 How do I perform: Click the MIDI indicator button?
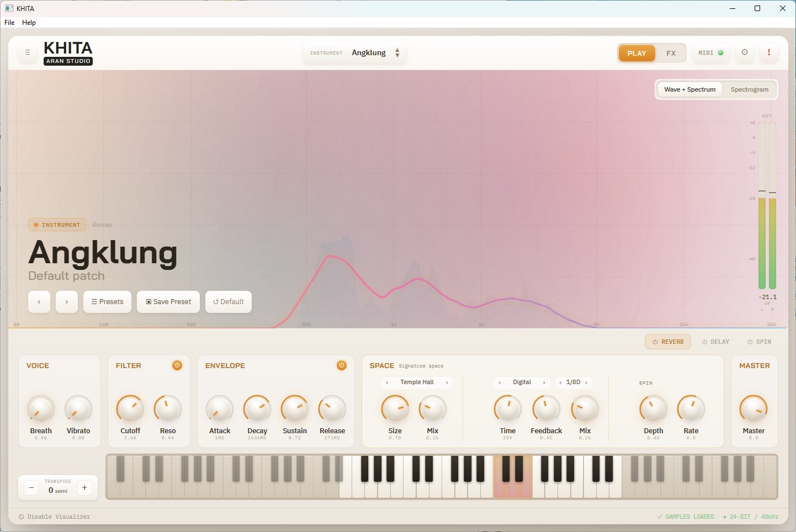[710, 52]
